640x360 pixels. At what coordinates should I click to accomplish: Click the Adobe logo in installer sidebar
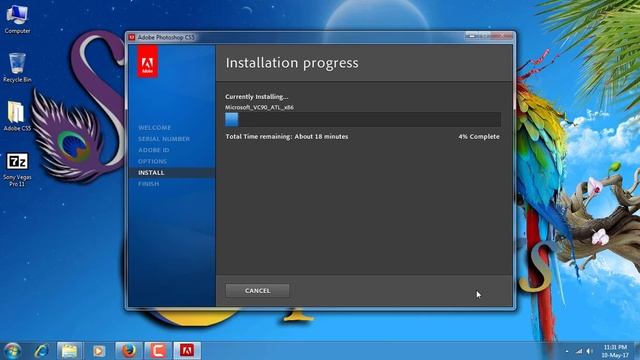147,62
